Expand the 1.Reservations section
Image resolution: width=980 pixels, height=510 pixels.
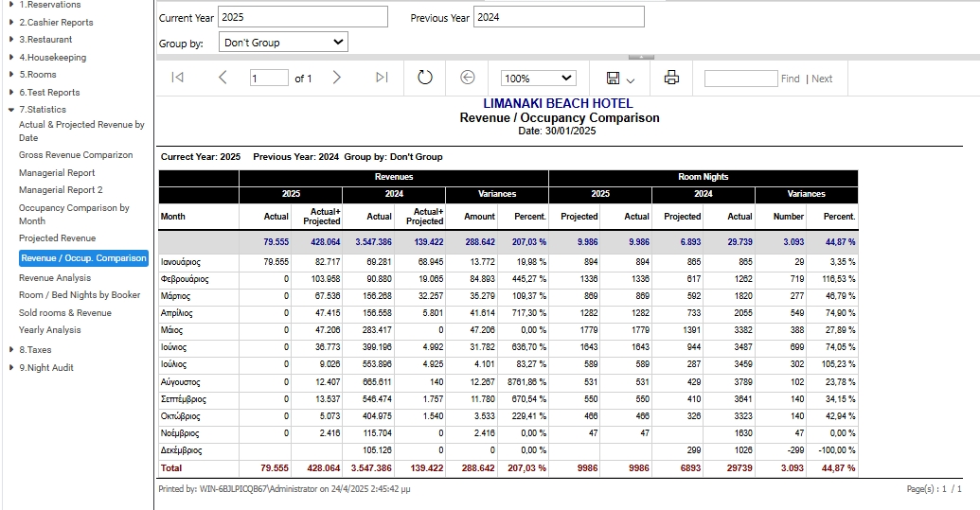pos(11,5)
